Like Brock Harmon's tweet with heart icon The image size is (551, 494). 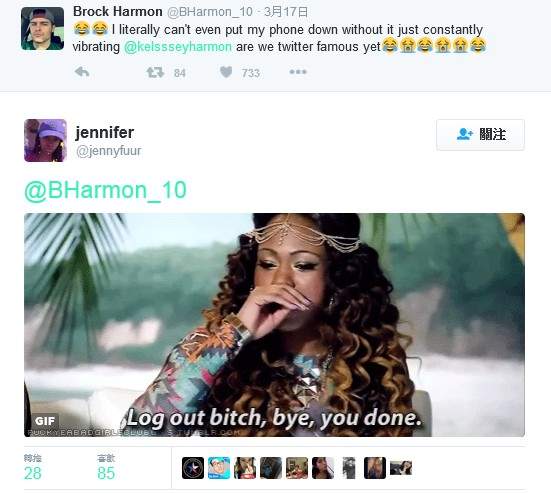226,72
